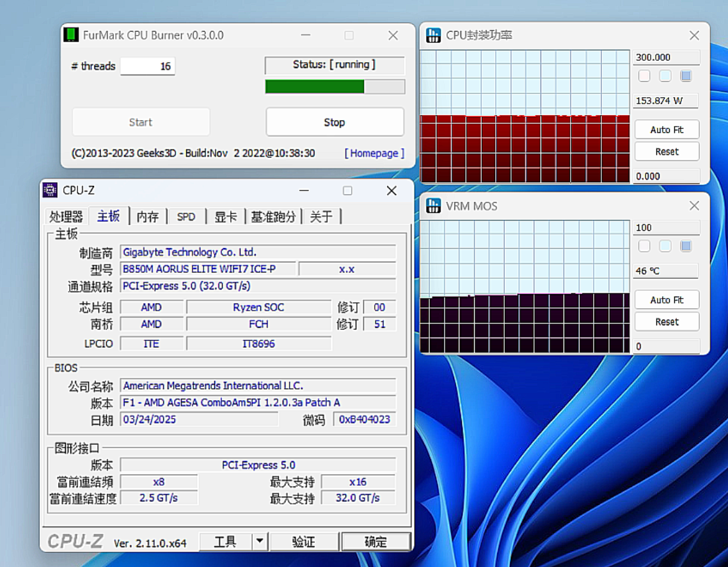Click the CPU封装功率 window graph icon
The height and width of the screenshot is (567, 728).
coord(434,35)
